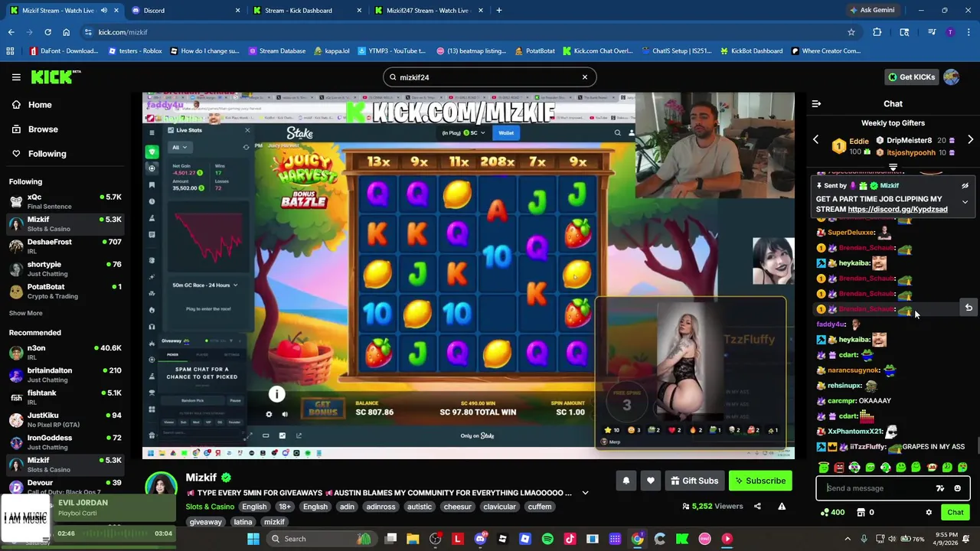Open chat settings gear
980x551 pixels.
pos(929,513)
